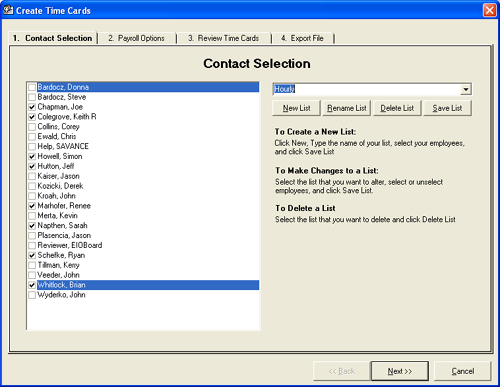Select the Collins, Corey name
This screenshot has height=387, width=500.
click(58, 127)
